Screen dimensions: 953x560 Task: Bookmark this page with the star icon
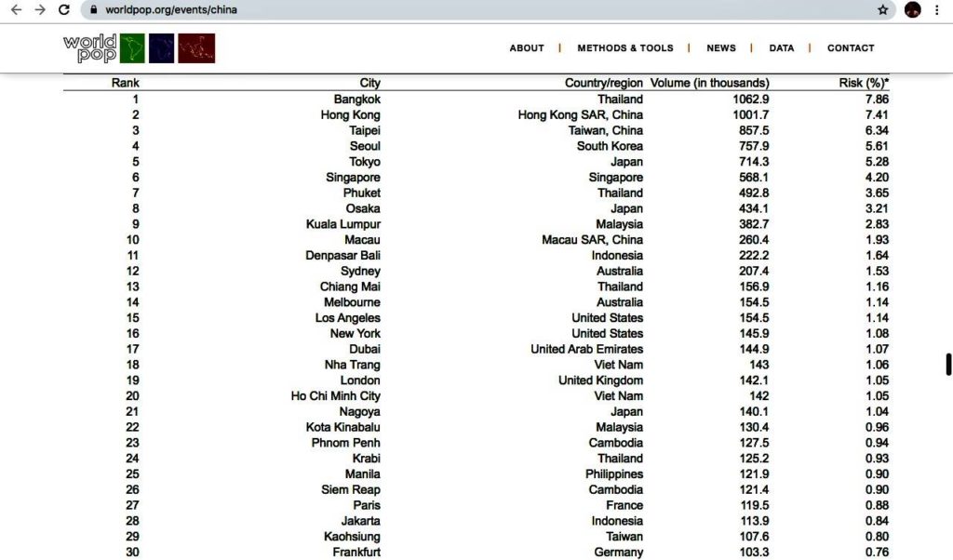883,9
